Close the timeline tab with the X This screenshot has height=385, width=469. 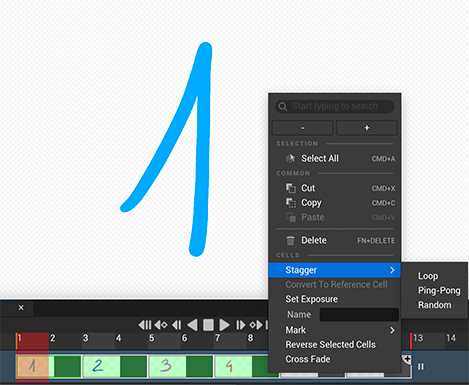click(x=21, y=308)
